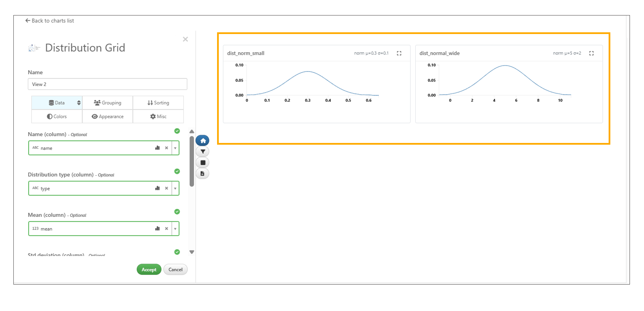
Task: Click chart icon in name column field
Action: [157, 148]
